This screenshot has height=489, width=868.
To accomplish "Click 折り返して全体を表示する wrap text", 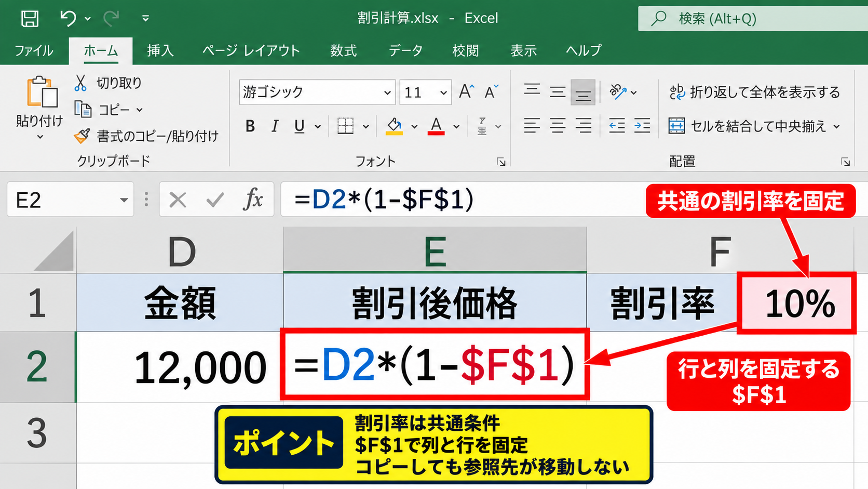I will tap(754, 92).
